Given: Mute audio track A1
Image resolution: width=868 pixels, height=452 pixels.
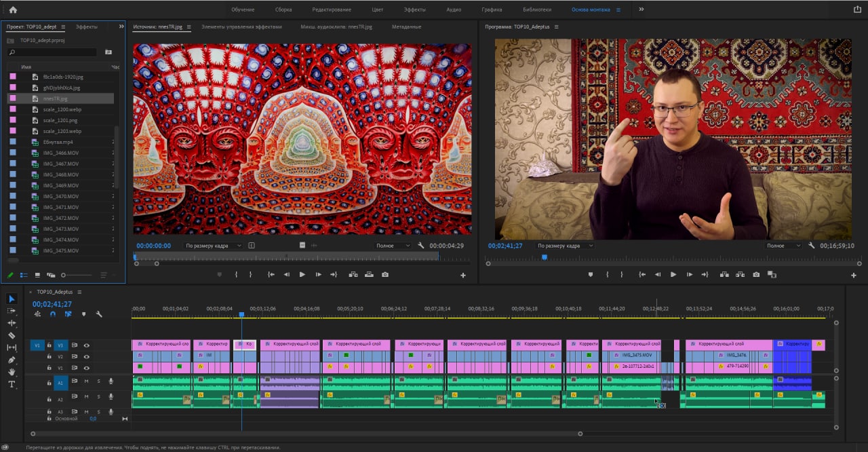Looking at the screenshot, I should tap(86, 381).
